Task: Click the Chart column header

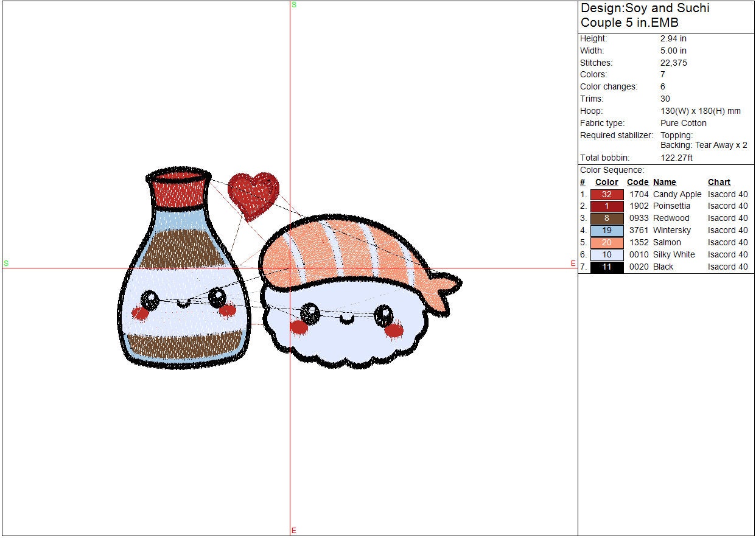Action: tap(719, 182)
